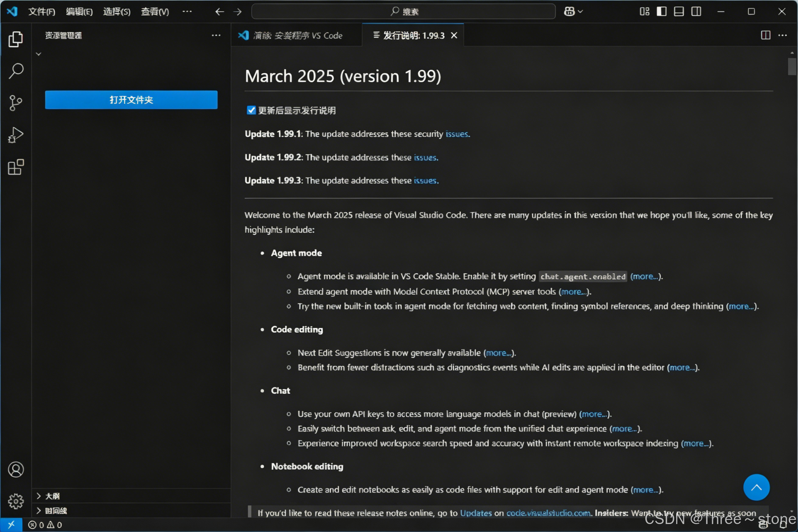This screenshot has height=532, width=798.
Task: Click the 打开文件夹 button
Action: click(x=131, y=100)
